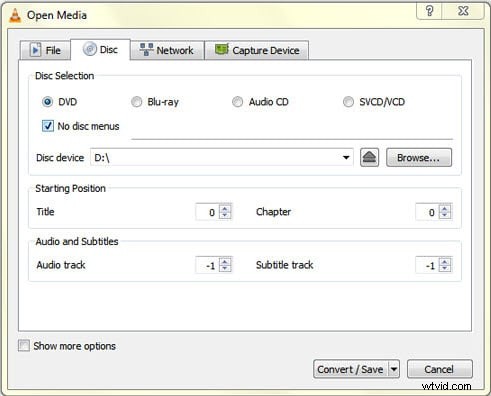Select the DVD radio button

point(47,102)
